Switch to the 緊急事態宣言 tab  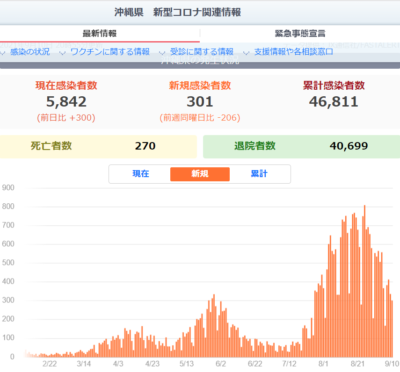[x=300, y=33]
